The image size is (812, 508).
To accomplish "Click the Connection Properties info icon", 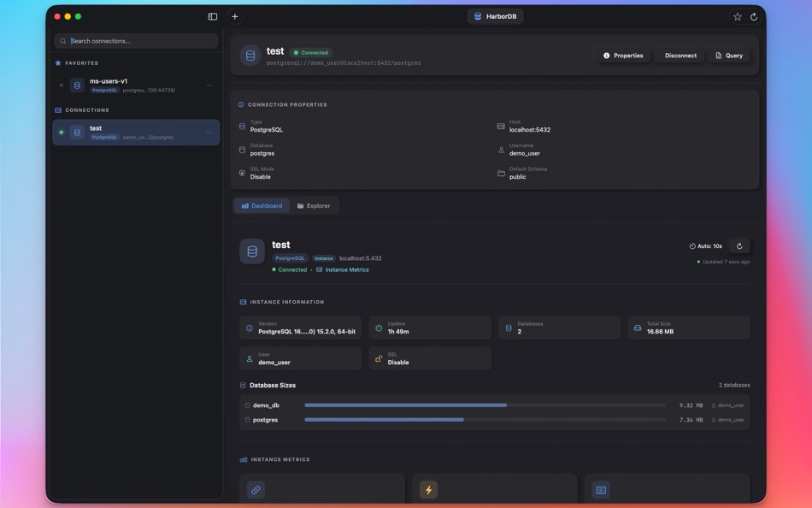I will point(241,104).
